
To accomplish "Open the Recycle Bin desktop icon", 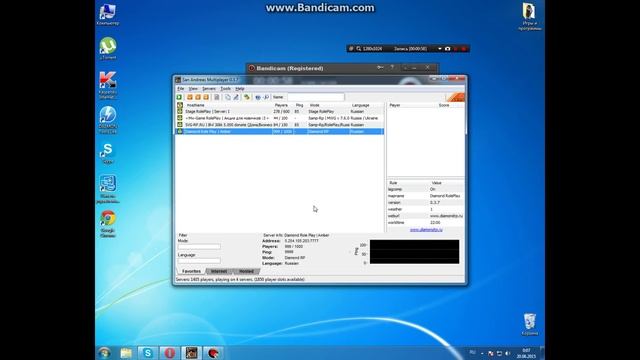I will (x=530, y=324).
